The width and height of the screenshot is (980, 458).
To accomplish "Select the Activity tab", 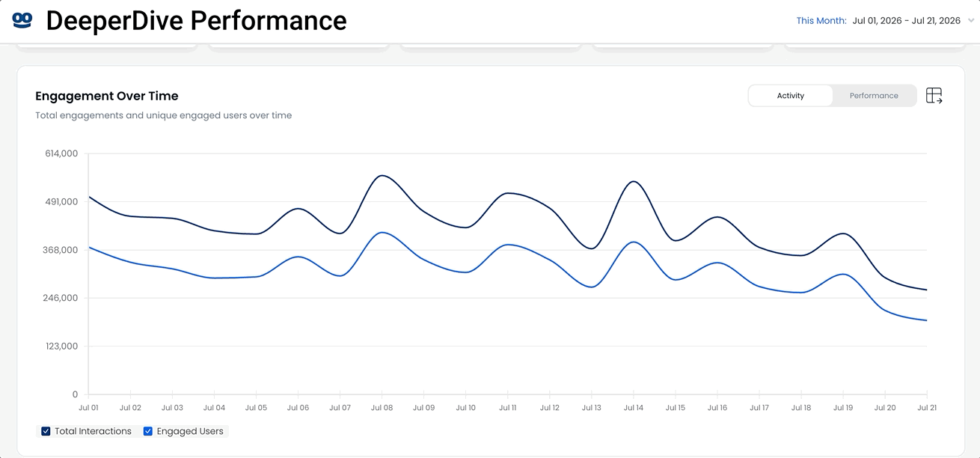I will coord(791,96).
